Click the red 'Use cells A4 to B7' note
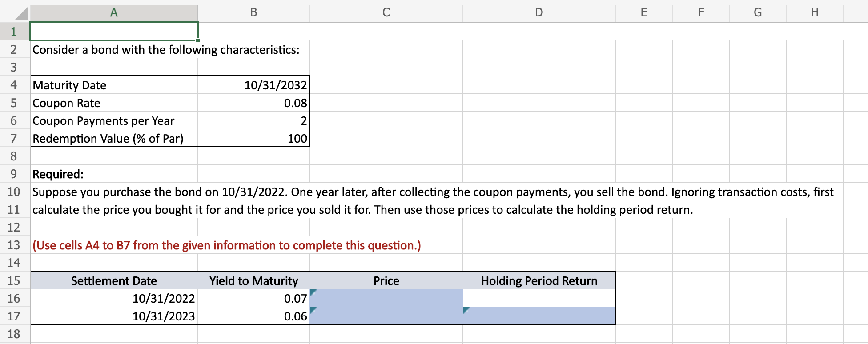 (226, 245)
